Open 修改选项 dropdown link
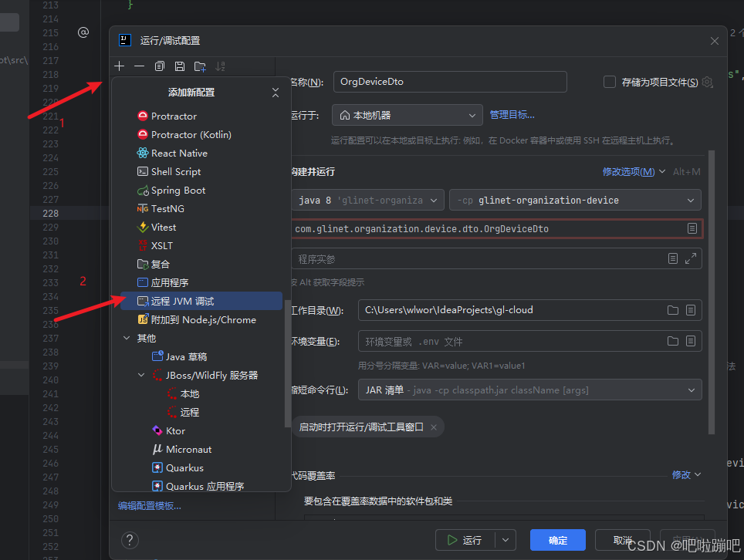The image size is (744, 560). pos(634,172)
